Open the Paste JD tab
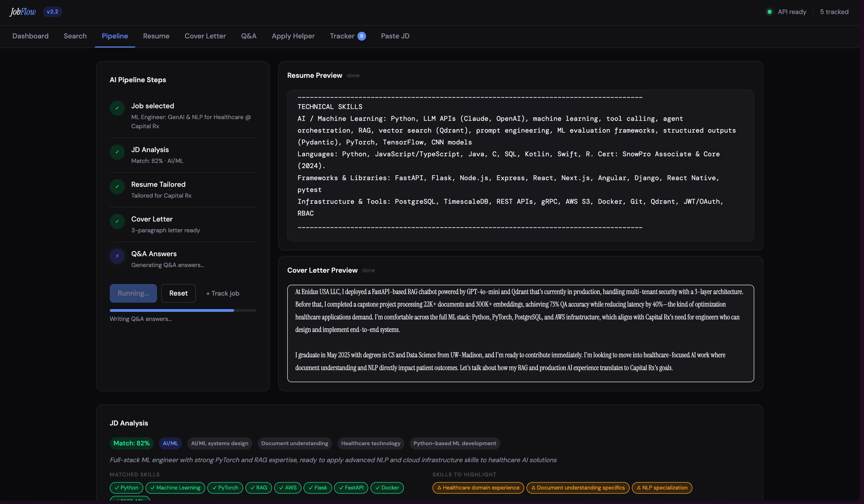Screen dimensions: 864x504 coord(395,36)
